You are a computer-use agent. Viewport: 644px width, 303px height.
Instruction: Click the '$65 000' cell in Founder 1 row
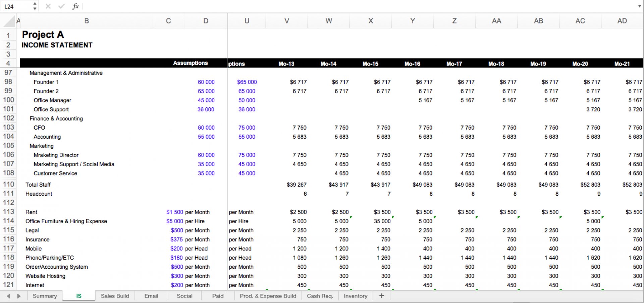pyautogui.click(x=247, y=82)
